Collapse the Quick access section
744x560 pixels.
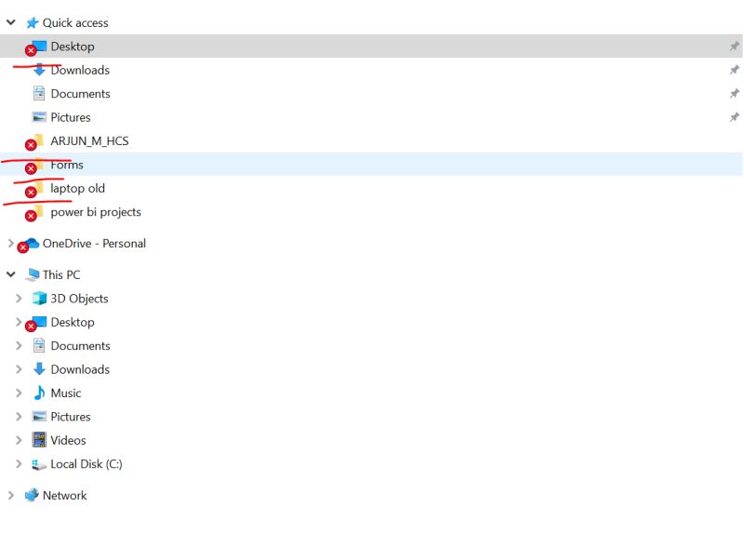pyautogui.click(x=11, y=22)
